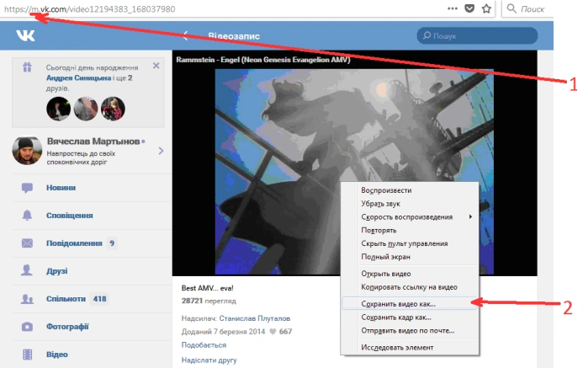The image size is (588, 368).
Task: Click the gift icon in birthday notice
Action: pyautogui.click(x=27, y=67)
